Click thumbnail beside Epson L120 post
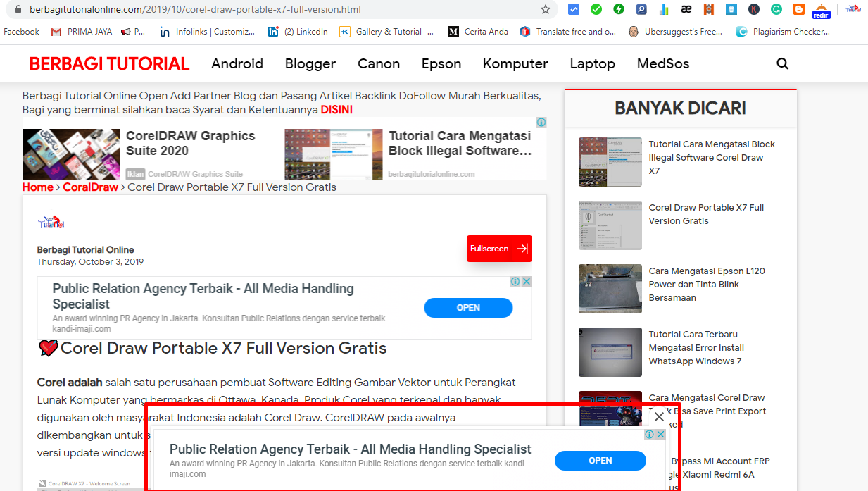This screenshot has height=491, width=868. (x=610, y=289)
